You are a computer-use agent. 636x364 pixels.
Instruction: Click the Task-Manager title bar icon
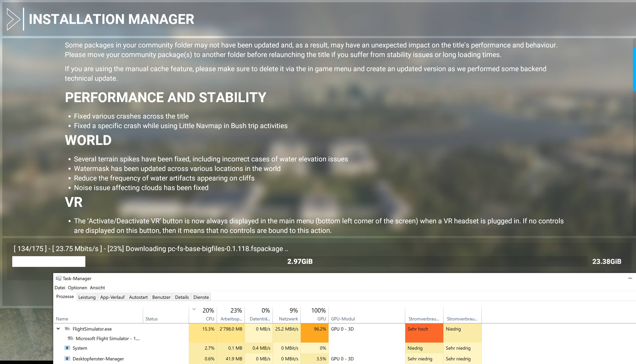[59, 278]
